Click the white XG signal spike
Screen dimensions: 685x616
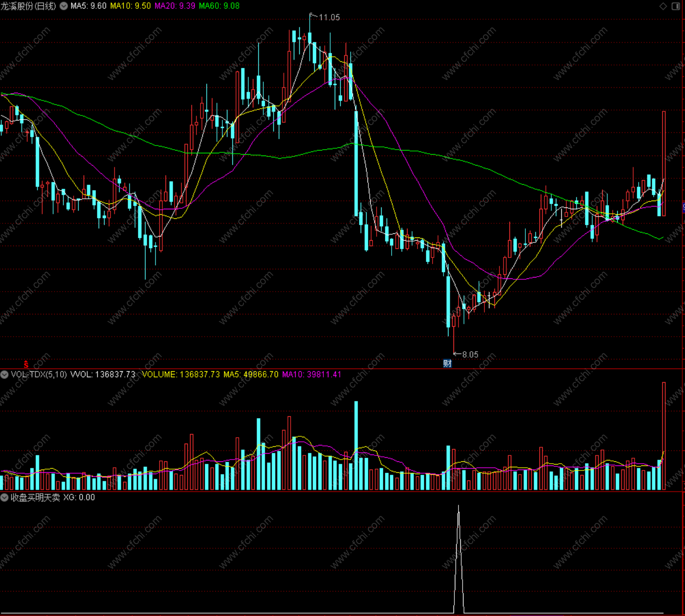(458, 560)
